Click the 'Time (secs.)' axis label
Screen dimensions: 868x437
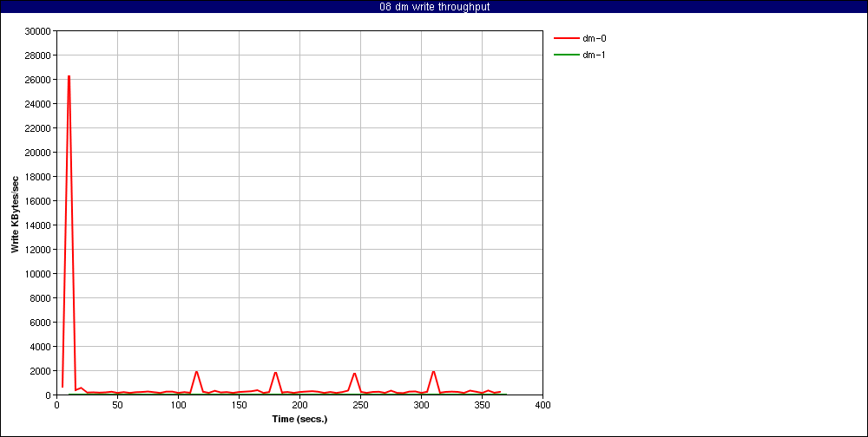click(299, 419)
